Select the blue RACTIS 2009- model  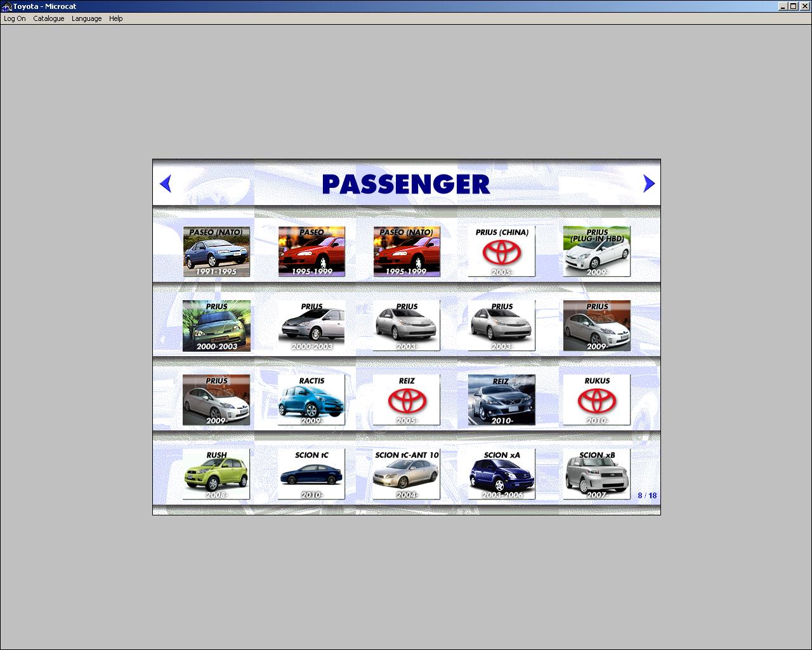(x=311, y=400)
